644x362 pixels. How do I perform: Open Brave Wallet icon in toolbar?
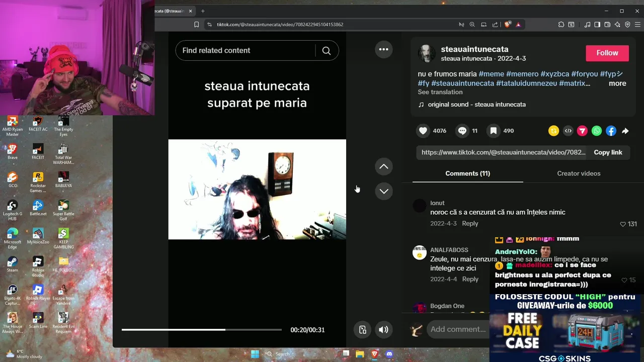click(607, 24)
